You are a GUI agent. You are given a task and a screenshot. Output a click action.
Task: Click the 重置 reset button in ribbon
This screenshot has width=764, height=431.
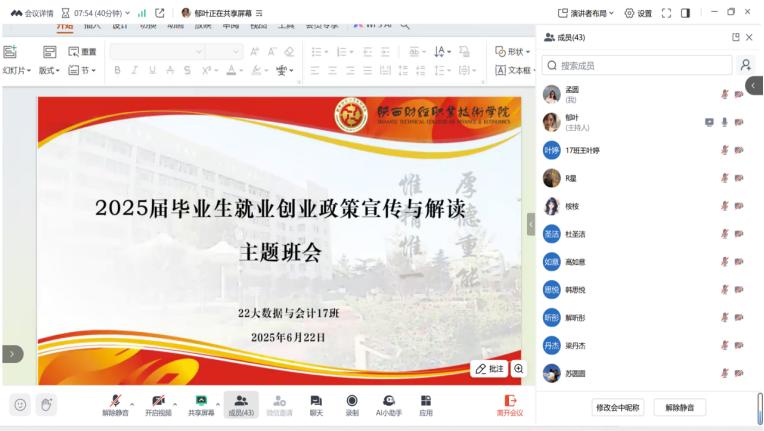(82, 51)
